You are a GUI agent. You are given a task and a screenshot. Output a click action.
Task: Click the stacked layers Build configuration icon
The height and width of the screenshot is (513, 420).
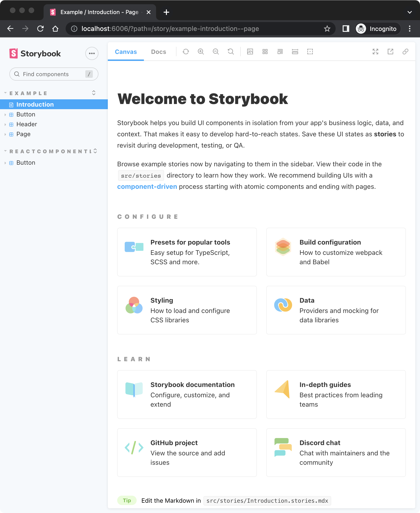pos(283,247)
